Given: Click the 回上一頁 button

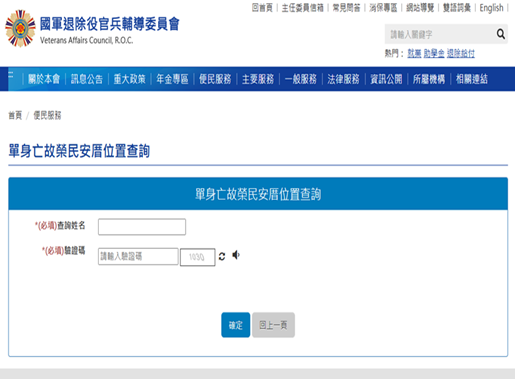Looking at the screenshot, I should click(273, 325).
